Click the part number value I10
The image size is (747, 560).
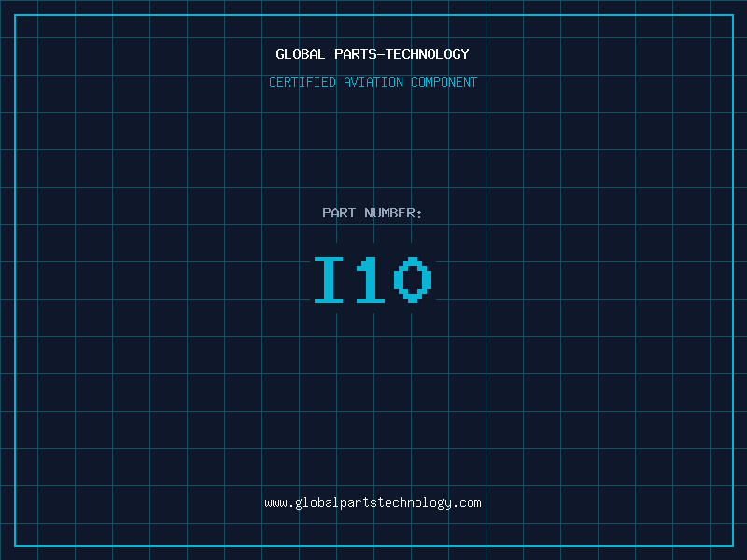(x=373, y=279)
